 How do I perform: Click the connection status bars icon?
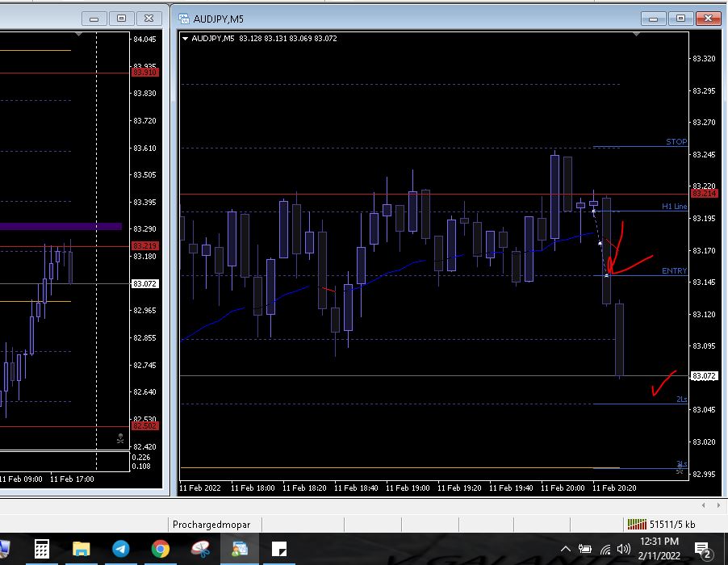pos(637,525)
